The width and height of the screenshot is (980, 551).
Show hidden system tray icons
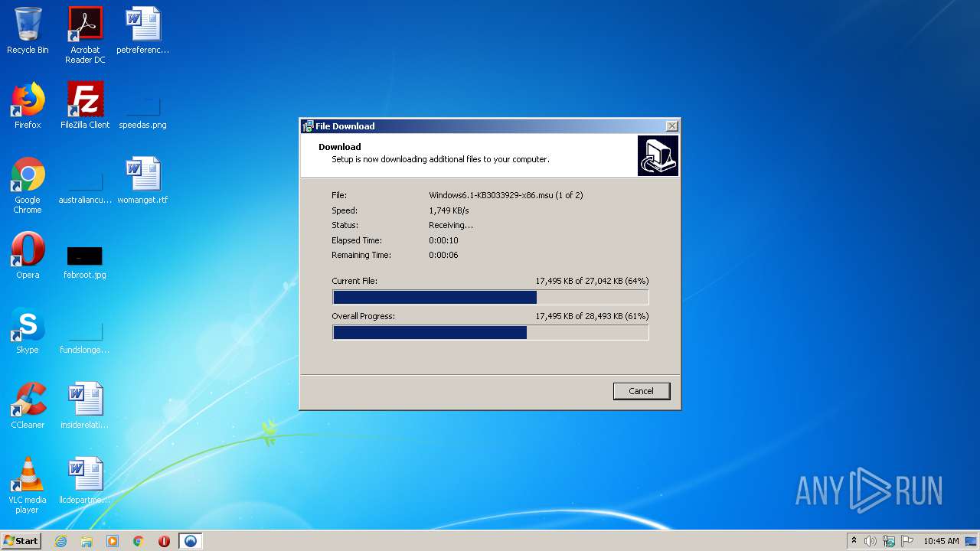pos(854,541)
